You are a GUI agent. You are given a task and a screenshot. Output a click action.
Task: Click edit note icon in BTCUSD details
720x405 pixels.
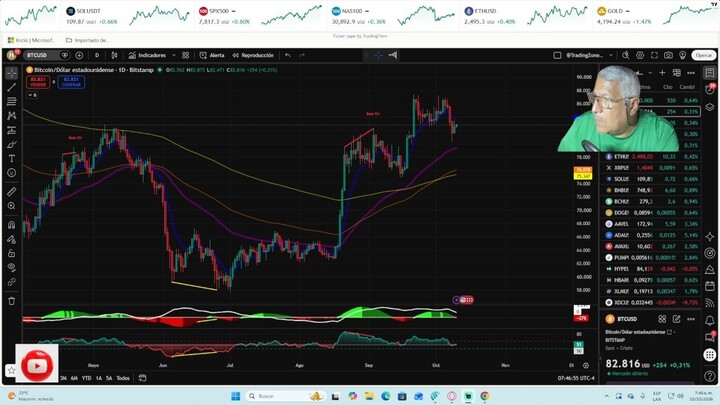click(676, 319)
